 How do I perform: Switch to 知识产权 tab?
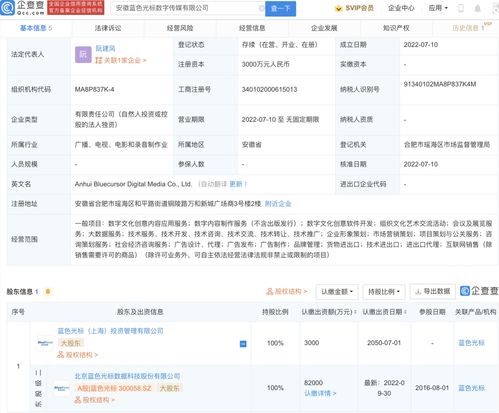(x=396, y=28)
